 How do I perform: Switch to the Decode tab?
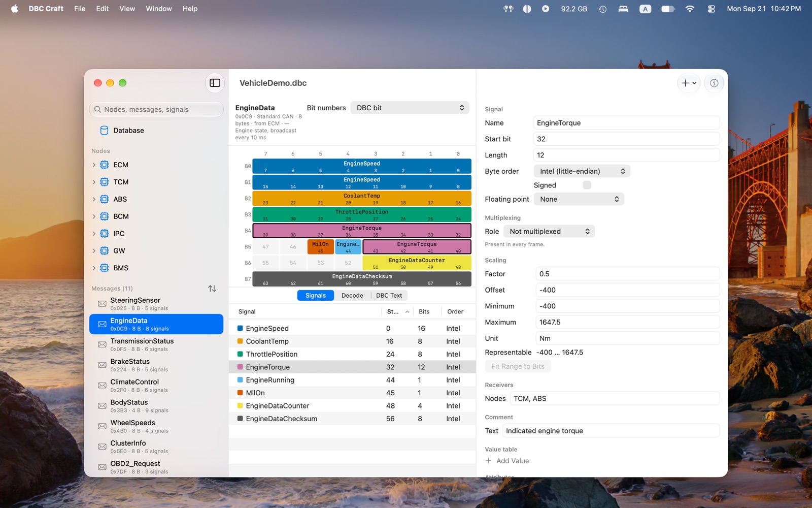[x=352, y=296]
